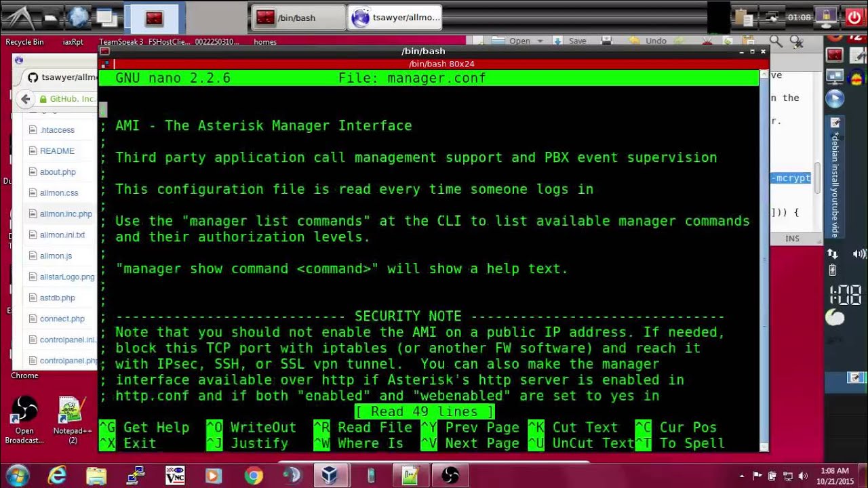Open the Notepad++ taskbar button
Viewport: 868px width, 488px height.
[x=410, y=476]
